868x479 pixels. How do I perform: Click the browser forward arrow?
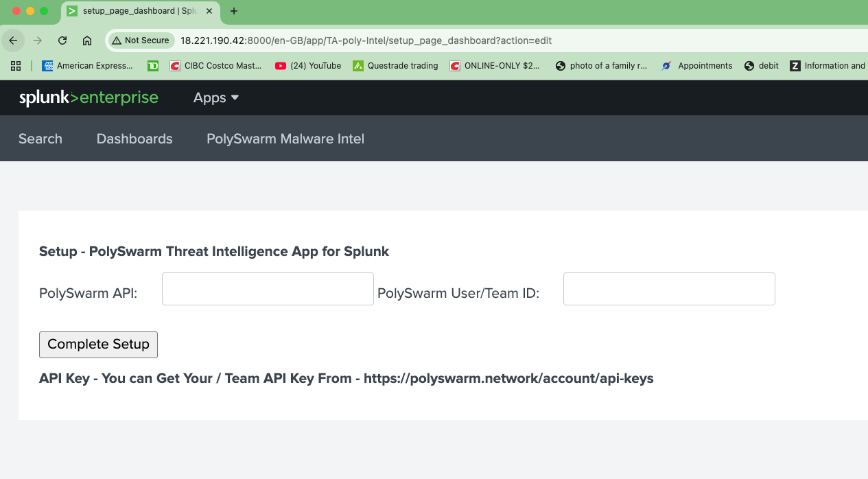tap(38, 40)
